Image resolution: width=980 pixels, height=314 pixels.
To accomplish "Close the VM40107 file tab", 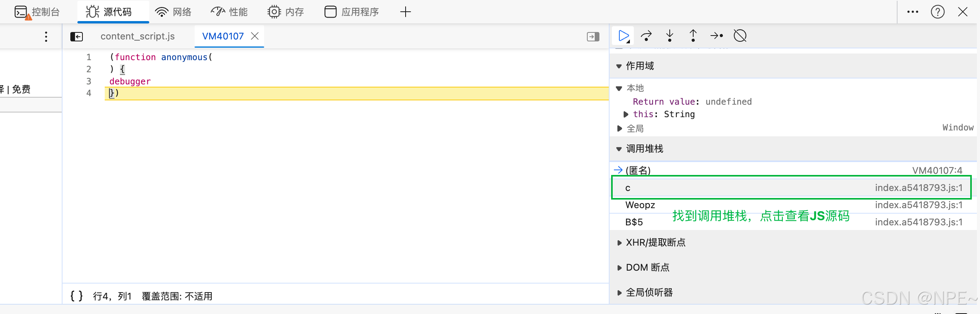I will 255,36.
